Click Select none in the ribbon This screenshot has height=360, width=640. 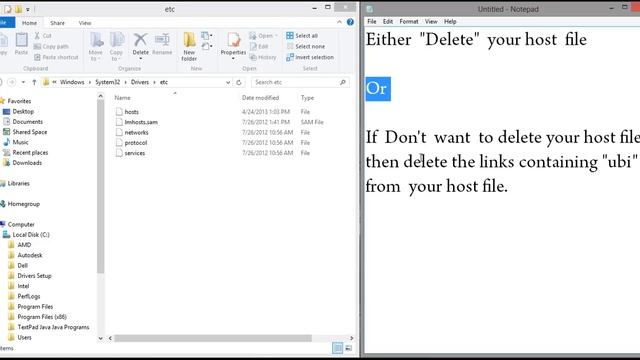pyautogui.click(x=306, y=47)
